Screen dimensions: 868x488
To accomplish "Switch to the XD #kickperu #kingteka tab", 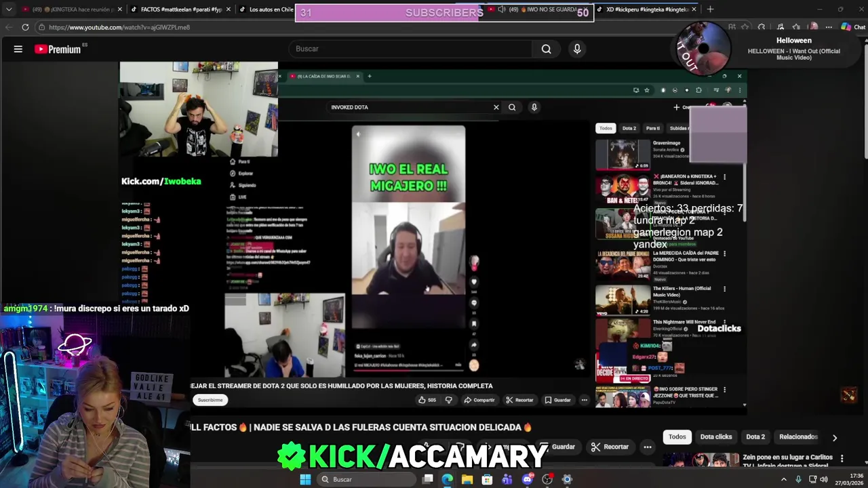I will tap(648, 9).
